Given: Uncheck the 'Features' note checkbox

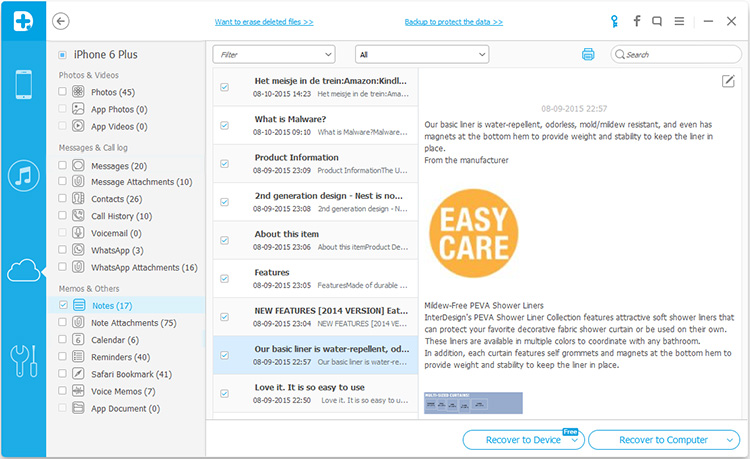Looking at the screenshot, I should 224,278.
